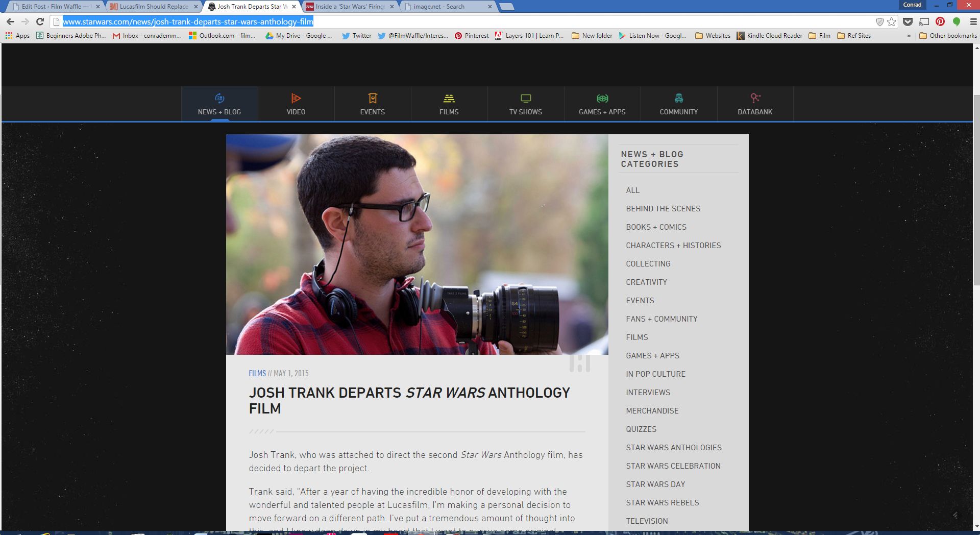Open the Star Wars Day category
The width and height of the screenshot is (980, 535).
point(655,484)
